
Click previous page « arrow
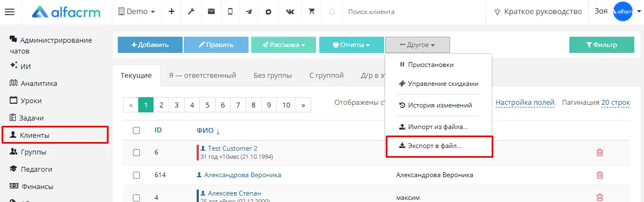click(x=131, y=105)
